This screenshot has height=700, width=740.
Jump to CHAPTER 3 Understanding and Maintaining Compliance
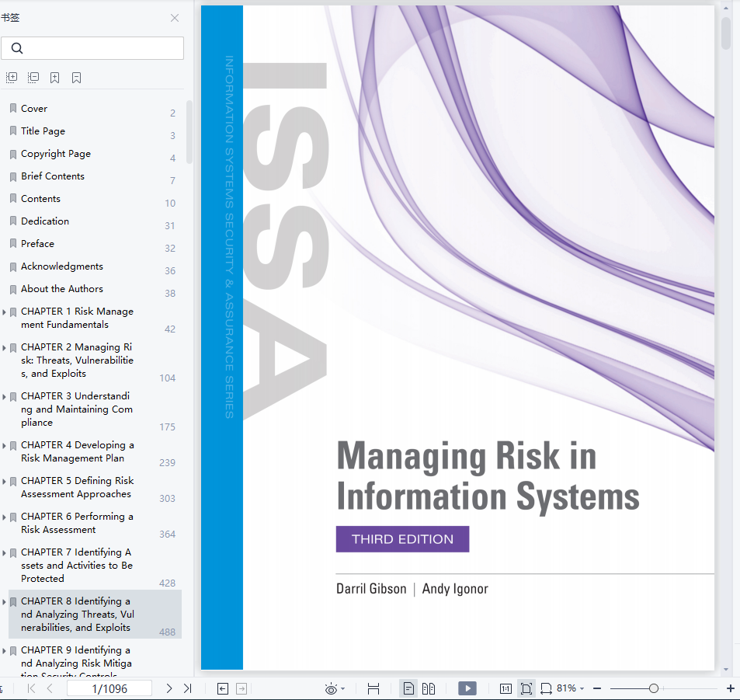pos(77,409)
